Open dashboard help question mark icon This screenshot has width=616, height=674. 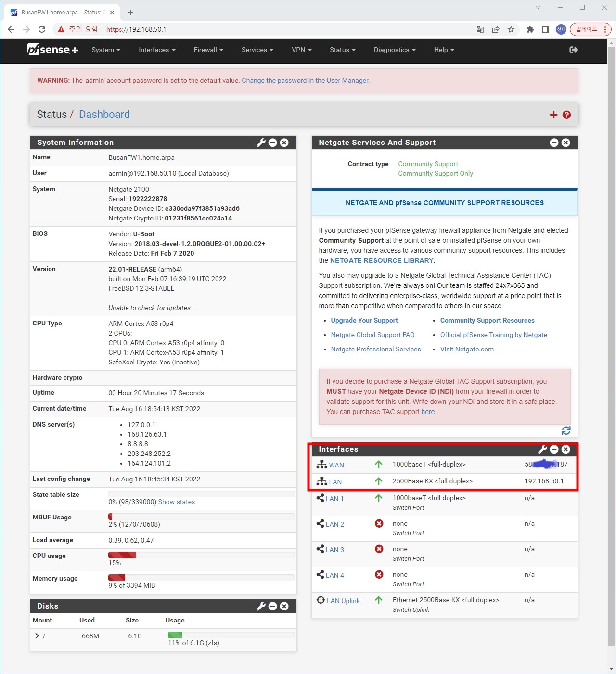[566, 115]
